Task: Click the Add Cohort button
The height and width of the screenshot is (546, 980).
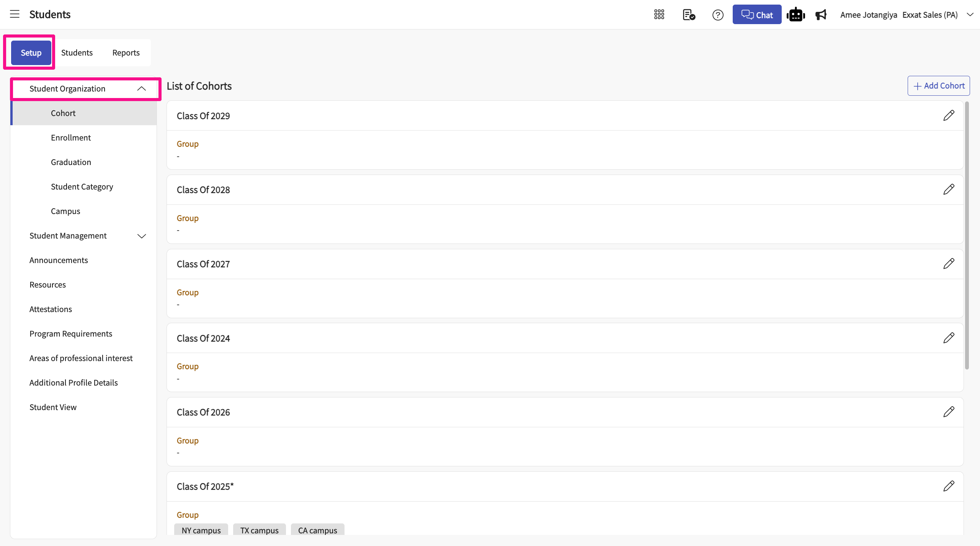Action: click(939, 86)
